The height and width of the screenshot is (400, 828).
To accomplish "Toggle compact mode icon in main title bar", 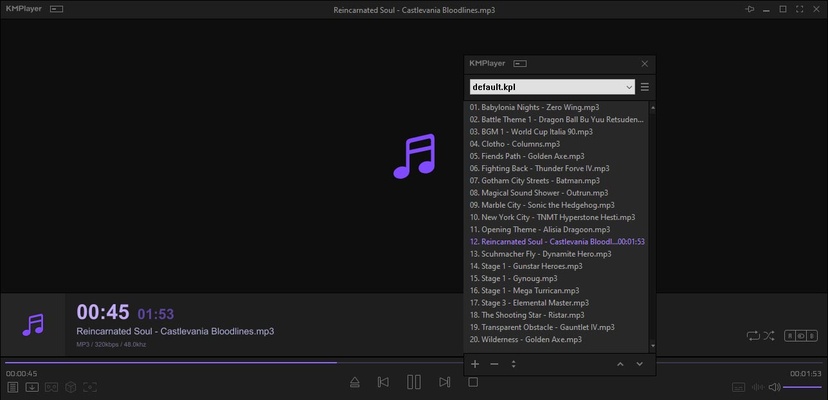I will [x=57, y=9].
